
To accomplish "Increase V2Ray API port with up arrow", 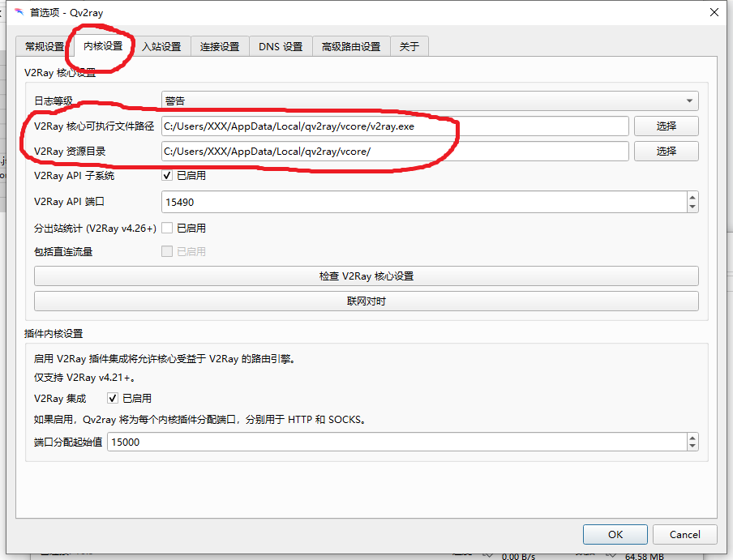I will pyautogui.click(x=692, y=197).
